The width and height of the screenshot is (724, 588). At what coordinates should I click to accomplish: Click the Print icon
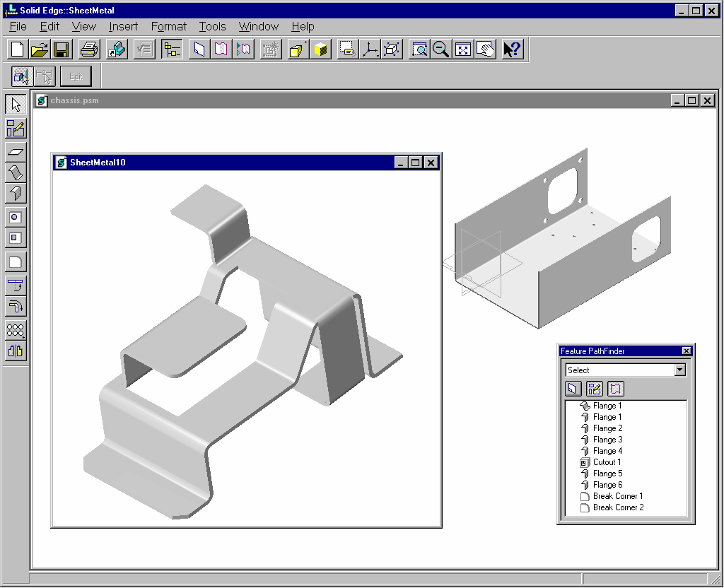point(89,49)
